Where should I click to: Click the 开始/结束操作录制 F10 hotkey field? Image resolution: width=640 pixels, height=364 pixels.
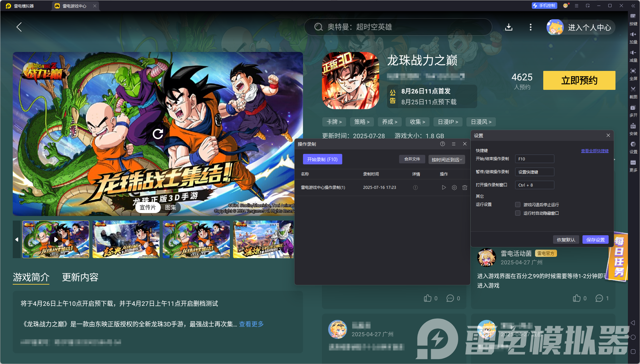tap(534, 159)
